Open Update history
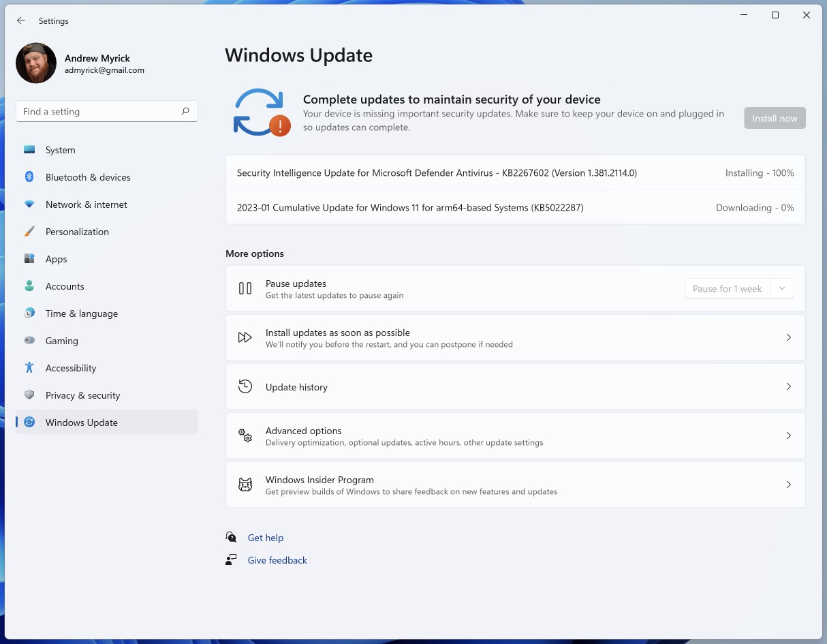 [515, 386]
